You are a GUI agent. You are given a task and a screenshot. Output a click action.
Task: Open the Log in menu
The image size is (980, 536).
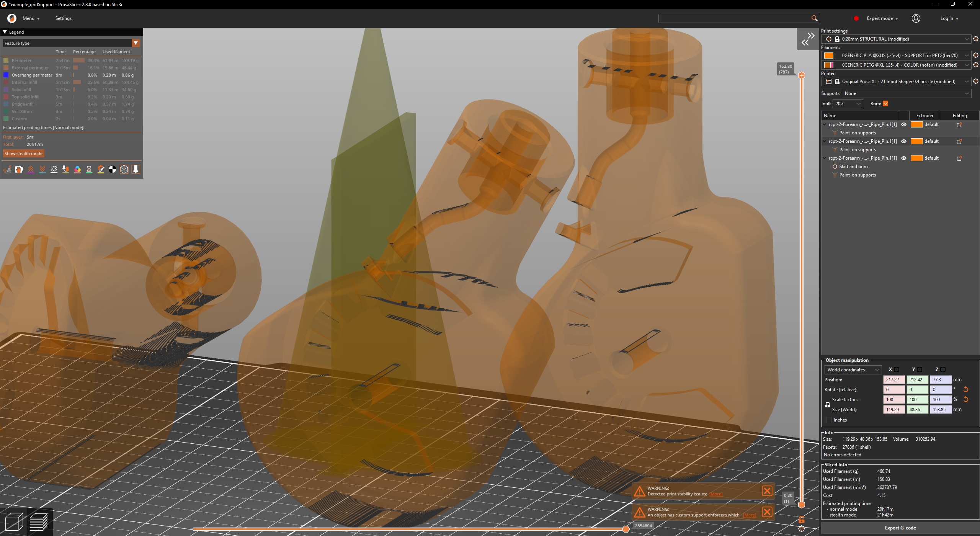click(x=949, y=18)
